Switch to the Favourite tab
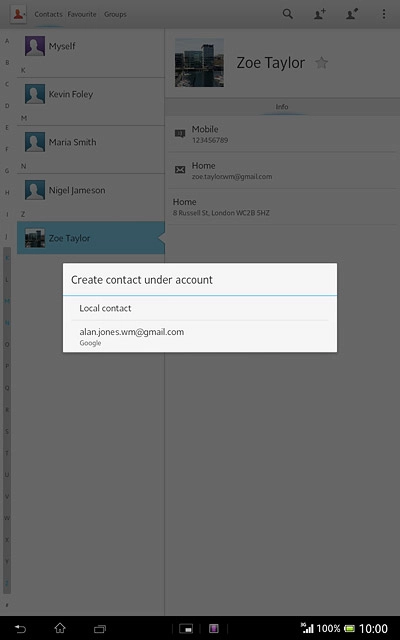Image resolution: width=400 pixels, height=640 pixels. pyautogui.click(x=82, y=14)
